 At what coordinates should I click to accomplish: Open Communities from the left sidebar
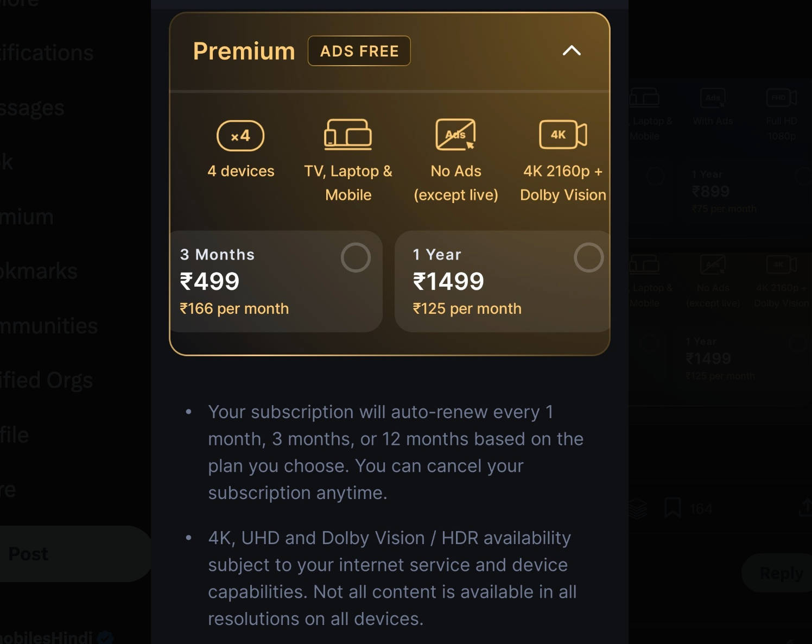coord(49,326)
